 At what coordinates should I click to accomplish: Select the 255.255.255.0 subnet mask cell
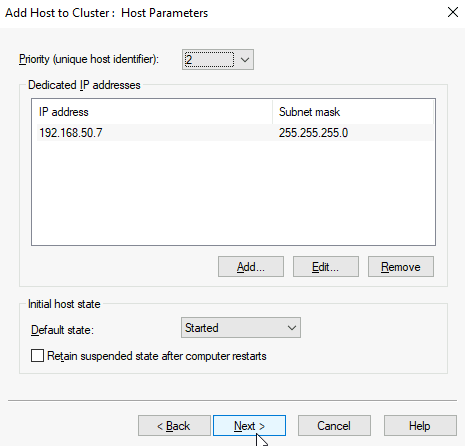[313, 133]
